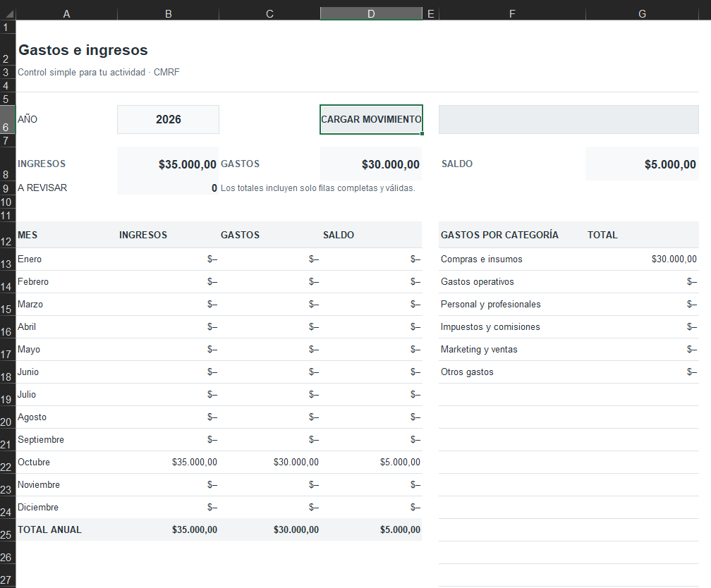This screenshot has width=711, height=588.
Task: Click the Febrero row label
Action: click(x=33, y=281)
